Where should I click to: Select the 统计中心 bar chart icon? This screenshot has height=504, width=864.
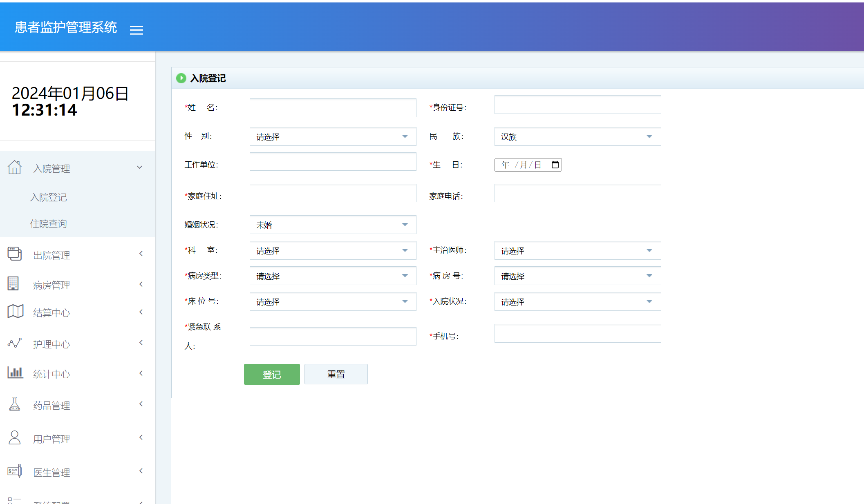[15, 373]
